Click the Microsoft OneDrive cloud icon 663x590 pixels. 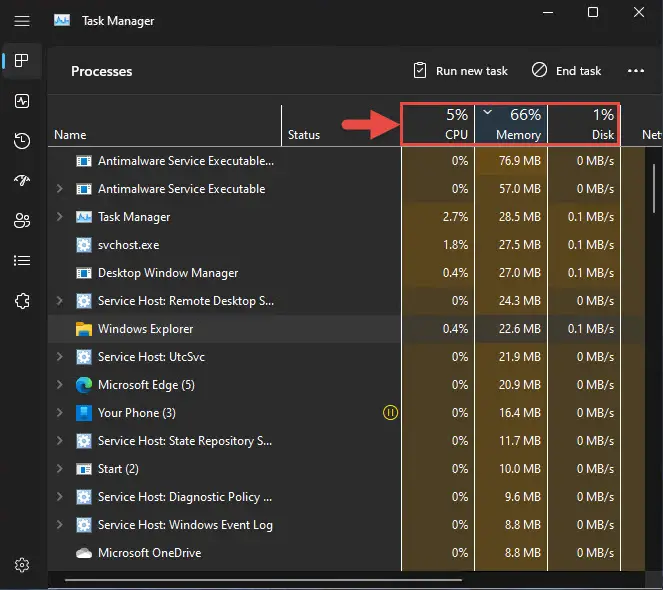click(84, 553)
